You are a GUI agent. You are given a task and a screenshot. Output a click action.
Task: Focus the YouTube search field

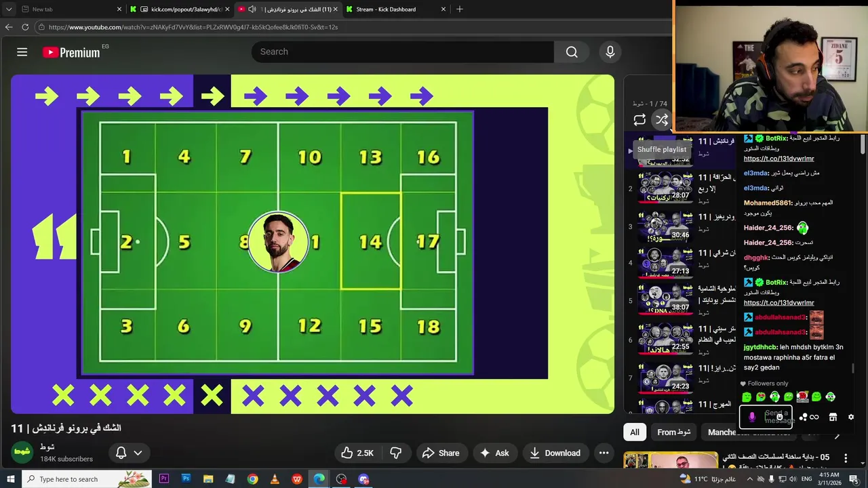[403, 52]
